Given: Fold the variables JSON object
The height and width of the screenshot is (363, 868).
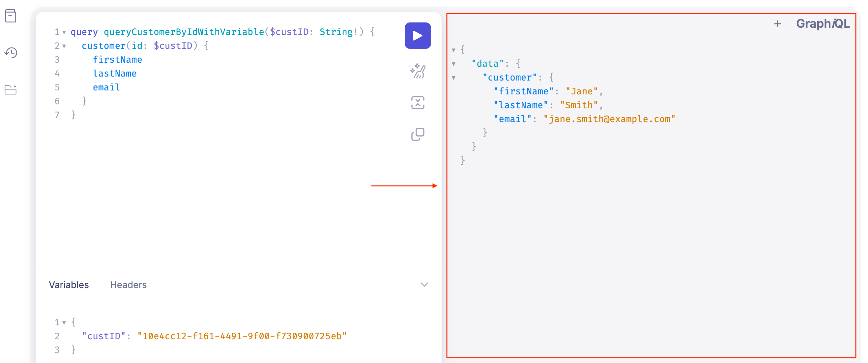Looking at the screenshot, I should pos(64,323).
